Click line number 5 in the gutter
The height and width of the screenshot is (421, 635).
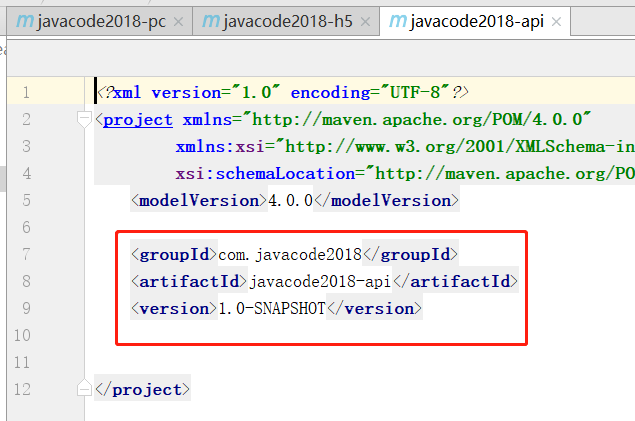25,200
